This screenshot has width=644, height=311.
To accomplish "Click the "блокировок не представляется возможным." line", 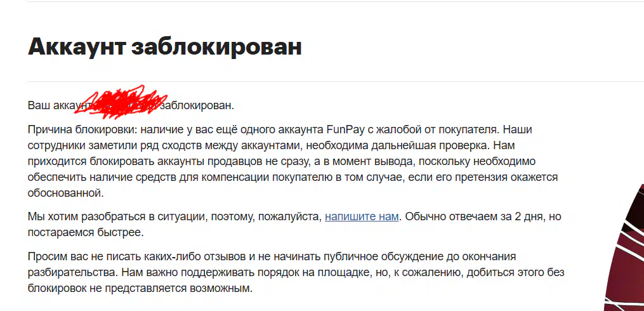I will [139, 288].
